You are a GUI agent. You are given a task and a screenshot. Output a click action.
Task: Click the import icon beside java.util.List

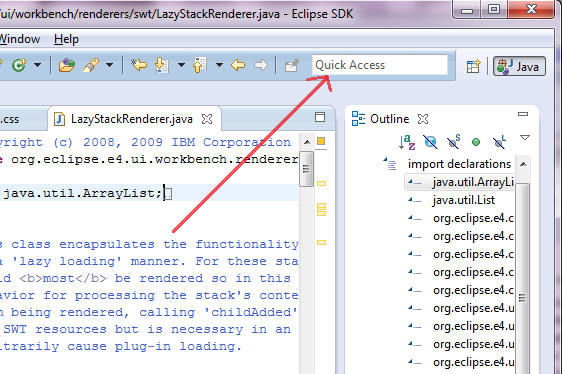tap(414, 200)
